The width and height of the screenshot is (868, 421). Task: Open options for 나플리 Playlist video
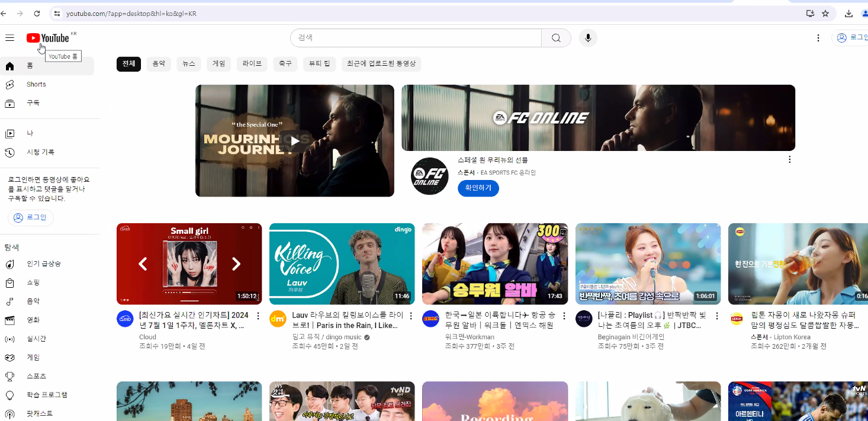[x=716, y=316]
